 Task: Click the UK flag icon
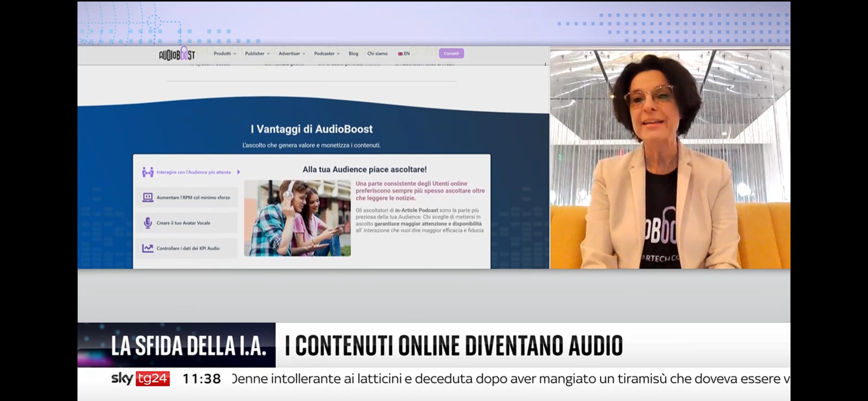coord(400,54)
